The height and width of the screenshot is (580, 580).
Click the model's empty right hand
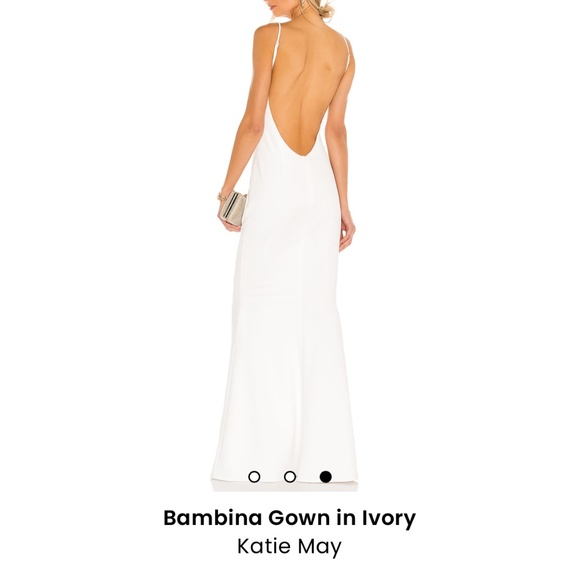[x=347, y=232]
